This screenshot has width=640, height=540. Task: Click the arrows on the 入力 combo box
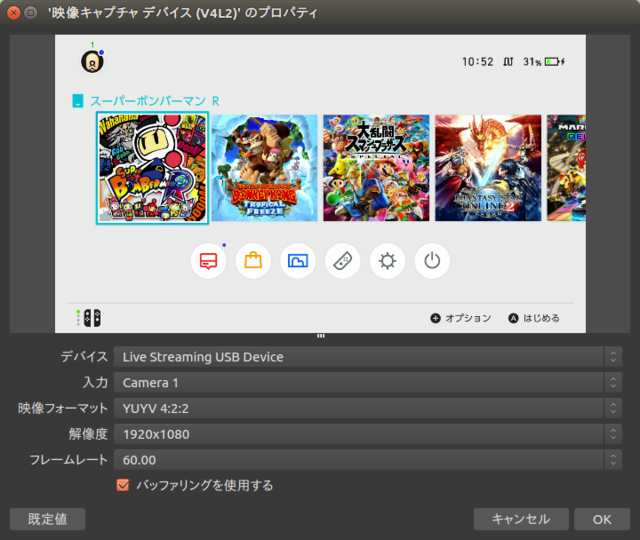(613, 382)
